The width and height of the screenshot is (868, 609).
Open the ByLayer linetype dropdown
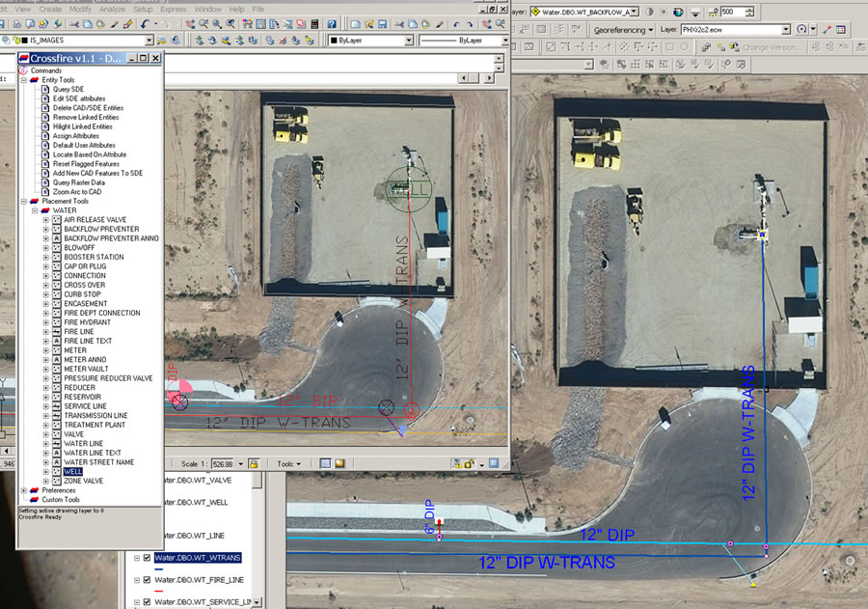click(x=504, y=41)
